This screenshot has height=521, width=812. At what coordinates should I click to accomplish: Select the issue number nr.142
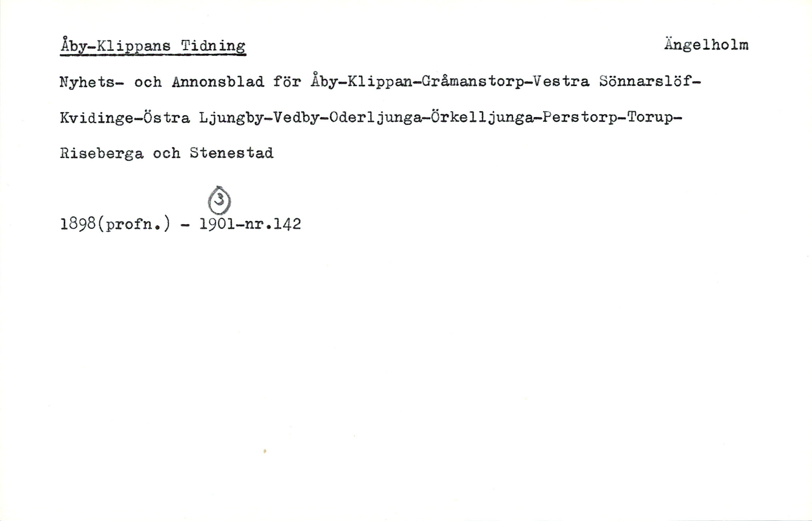[x=273, y=224]
